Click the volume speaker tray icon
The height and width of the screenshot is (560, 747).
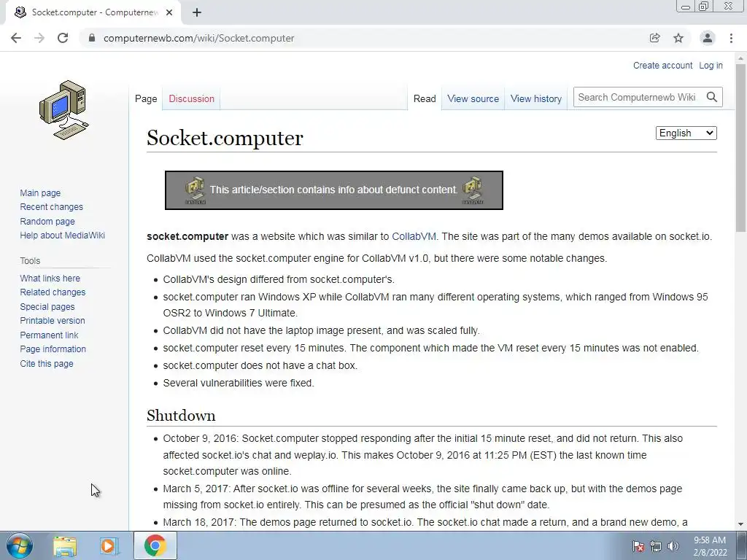[x=673, y=546]
